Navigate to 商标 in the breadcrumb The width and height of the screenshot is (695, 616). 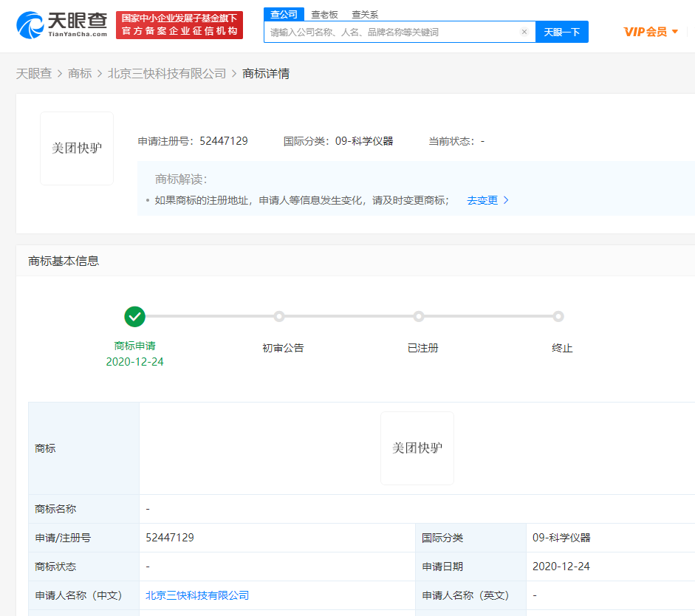[x=81, y=75]
